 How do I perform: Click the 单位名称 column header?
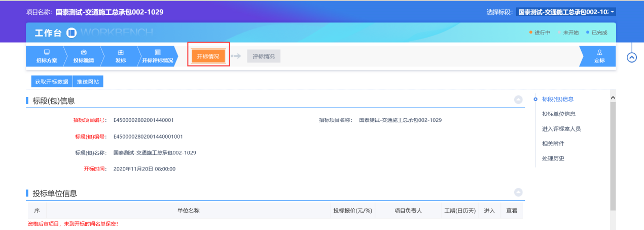pos(188,211)
